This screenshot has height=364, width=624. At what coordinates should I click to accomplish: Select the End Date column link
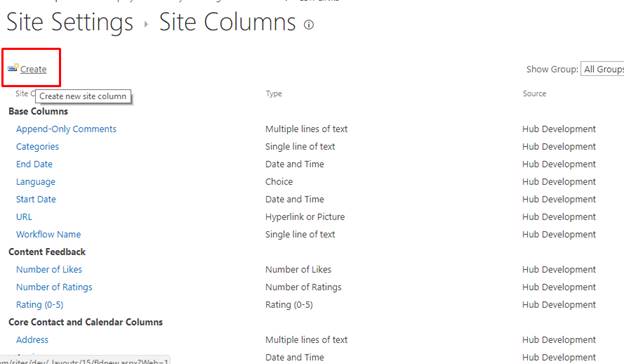34,164
